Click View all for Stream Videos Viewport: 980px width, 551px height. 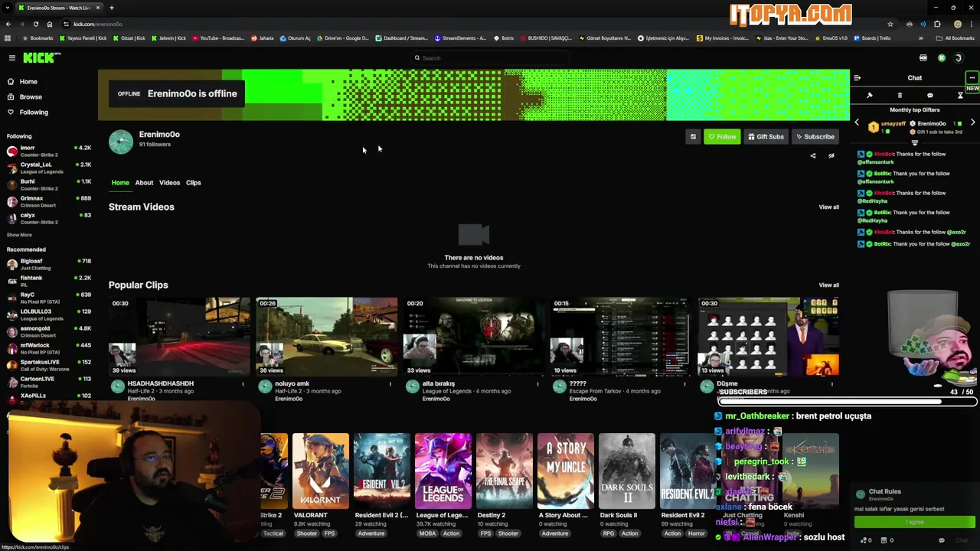(828, 207)
